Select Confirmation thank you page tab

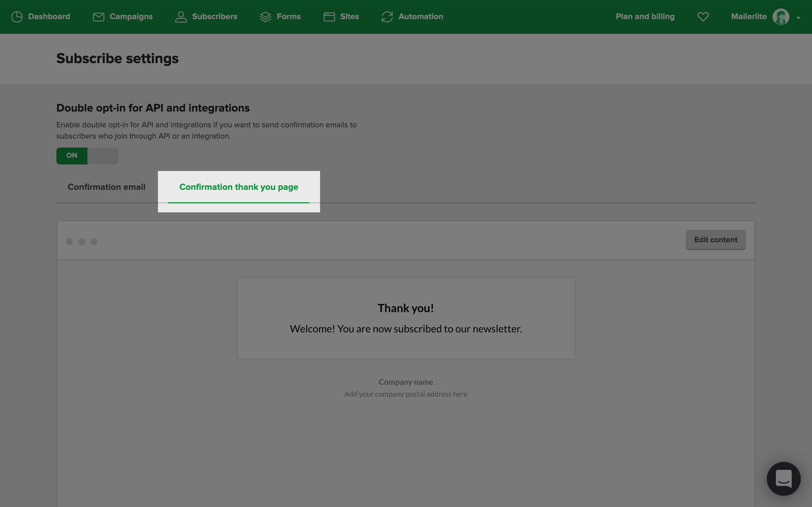(x=239, y=187)
